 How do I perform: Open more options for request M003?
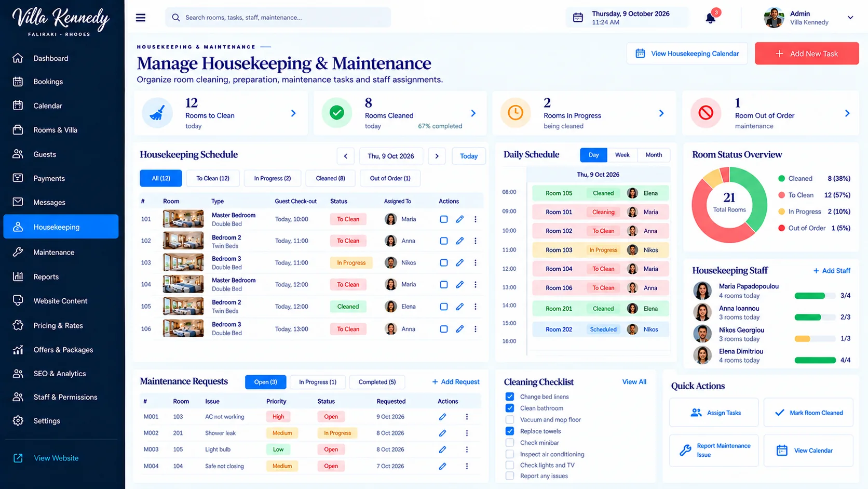point(467,450)
